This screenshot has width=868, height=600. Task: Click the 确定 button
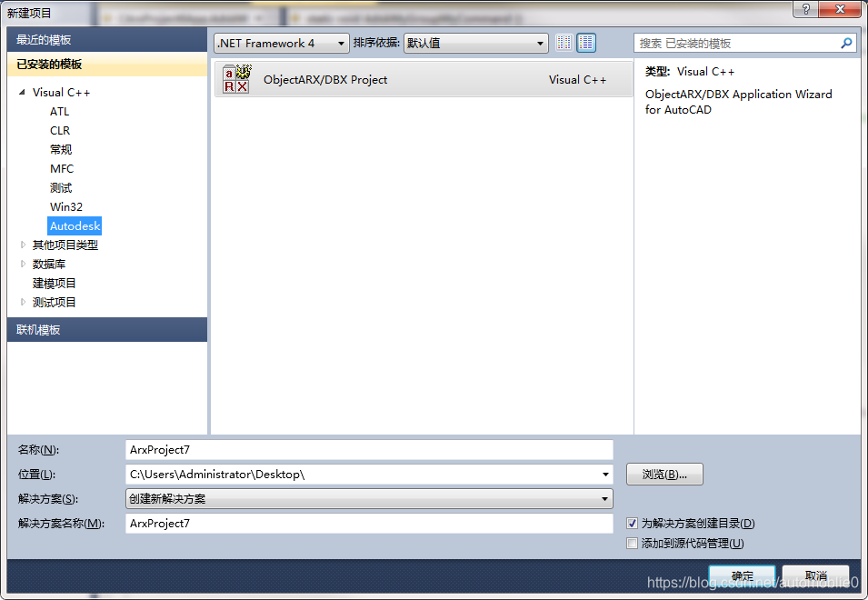pyautogui.click(x=742, y=575)
